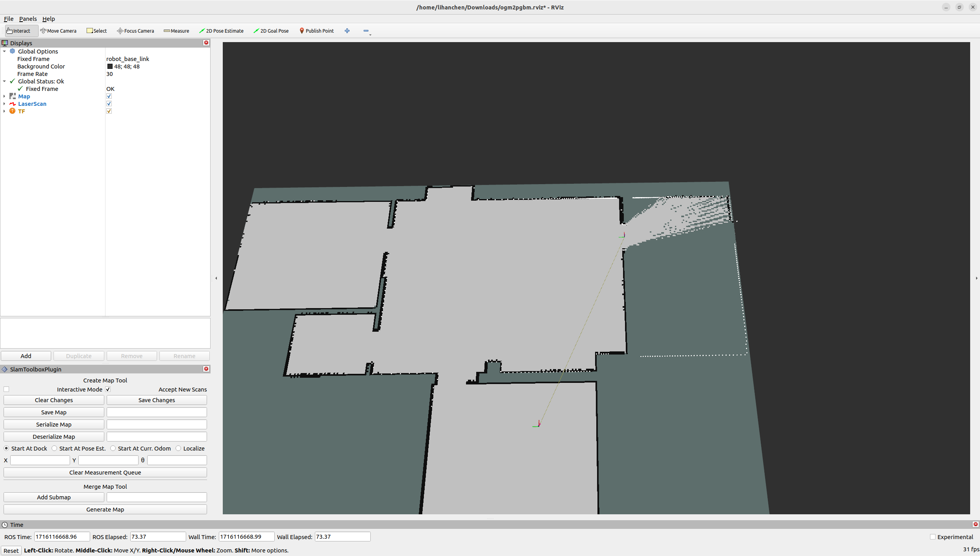This screenshot has width=980, height=556.
Task: Expand the Global Options section
Action: pos(5,51)
